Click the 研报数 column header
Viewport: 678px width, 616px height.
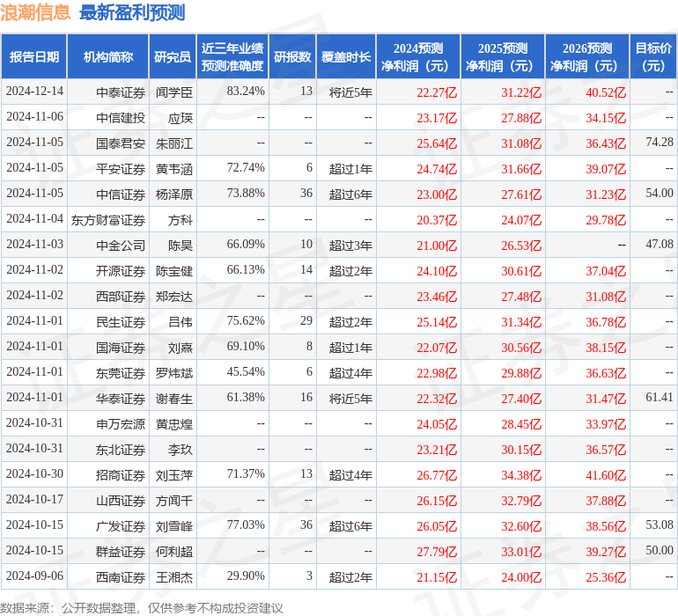292,57
